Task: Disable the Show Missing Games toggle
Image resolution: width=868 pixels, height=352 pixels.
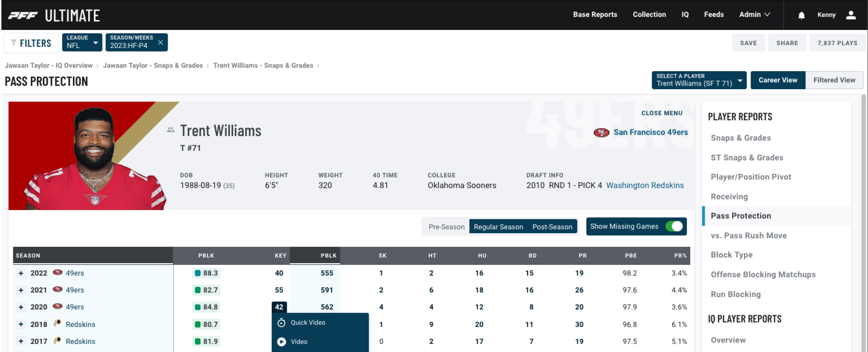Action: [676, 226]
